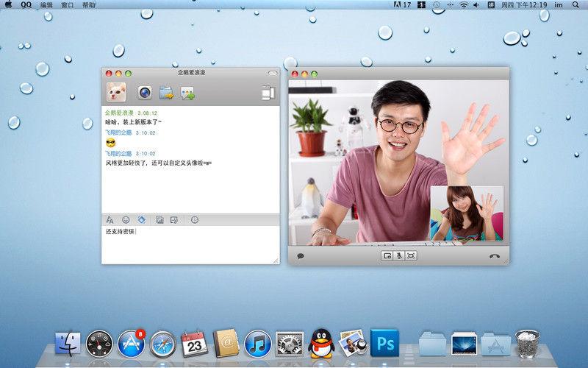Image resolution: width=588 pixels, height=368 pixels.
Task: Open Time Machine status in the menu bar
Action: 437,5
